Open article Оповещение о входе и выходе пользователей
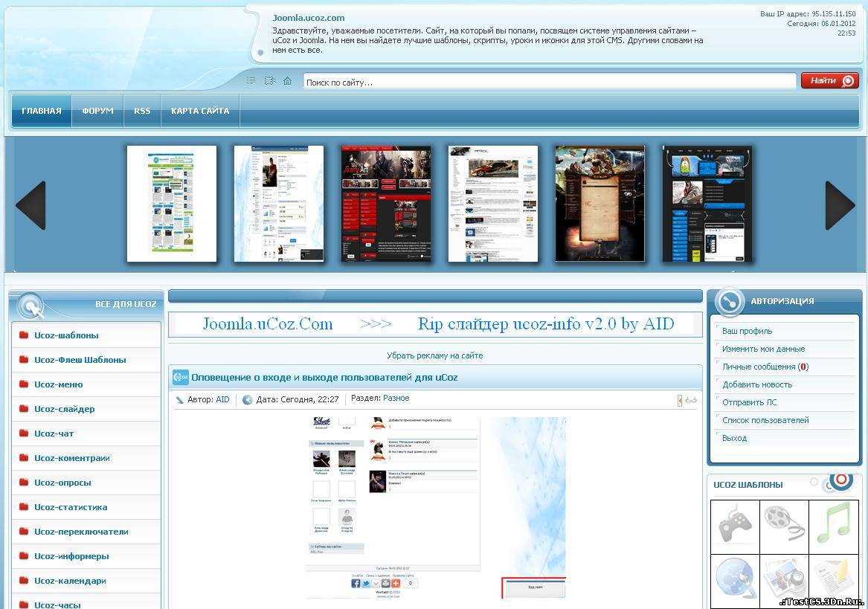 [x=324, y=378]
